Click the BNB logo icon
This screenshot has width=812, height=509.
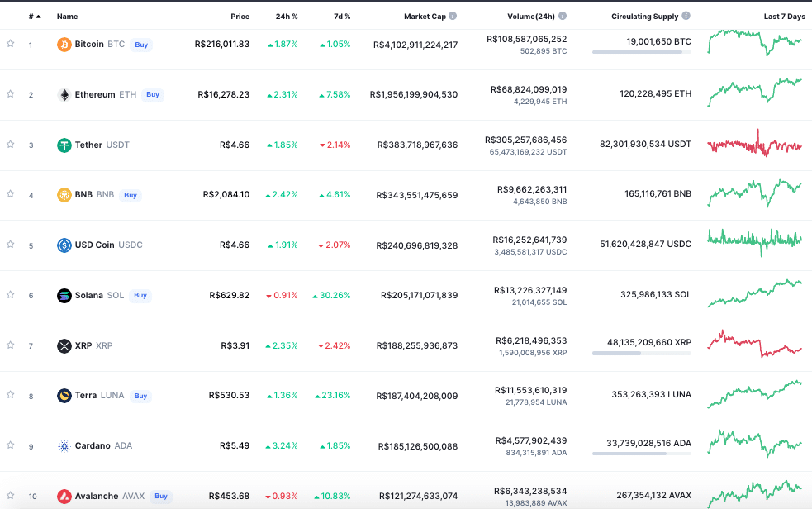pyautogui.click(x=64, y=195)
